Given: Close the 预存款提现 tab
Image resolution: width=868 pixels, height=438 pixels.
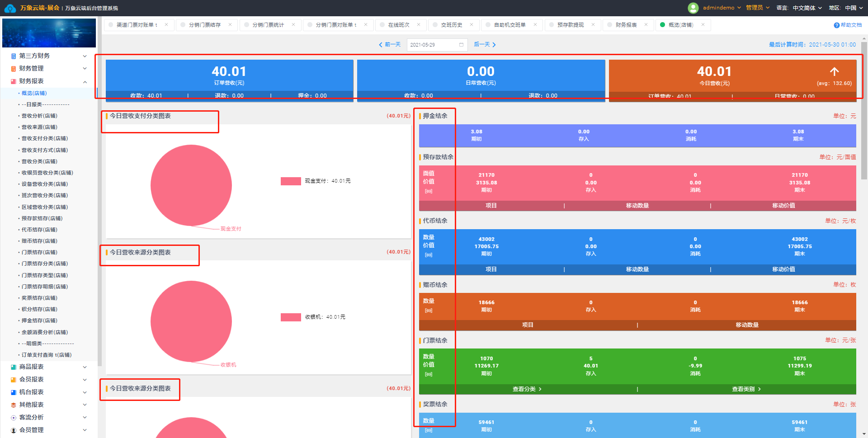Looking at the screenshot, I should 593,25.
